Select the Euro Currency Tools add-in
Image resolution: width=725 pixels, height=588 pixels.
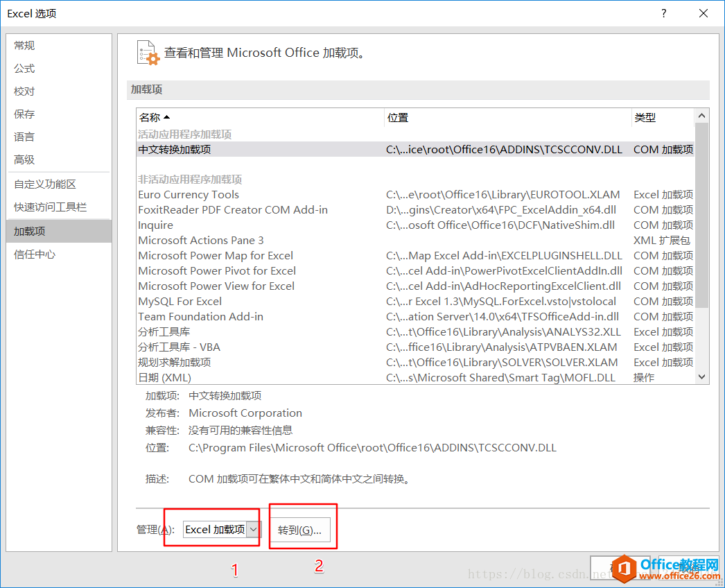(189, 194)
